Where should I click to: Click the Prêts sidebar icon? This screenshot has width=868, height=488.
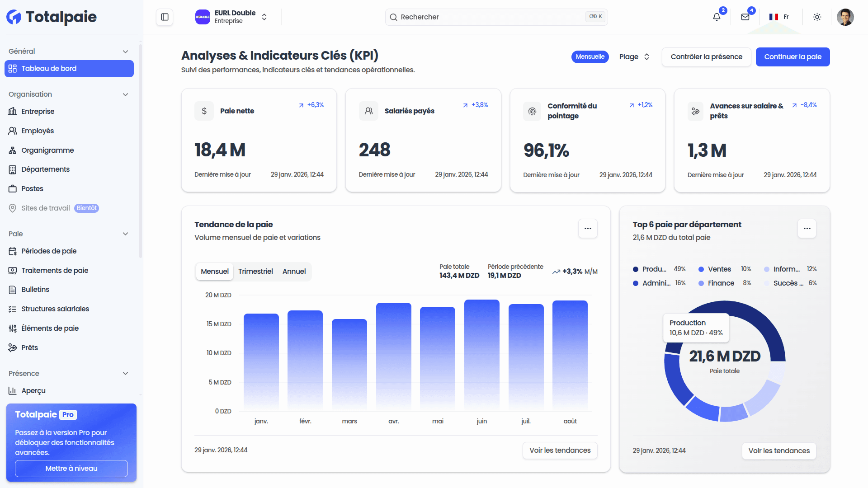(x=13, y=348)
